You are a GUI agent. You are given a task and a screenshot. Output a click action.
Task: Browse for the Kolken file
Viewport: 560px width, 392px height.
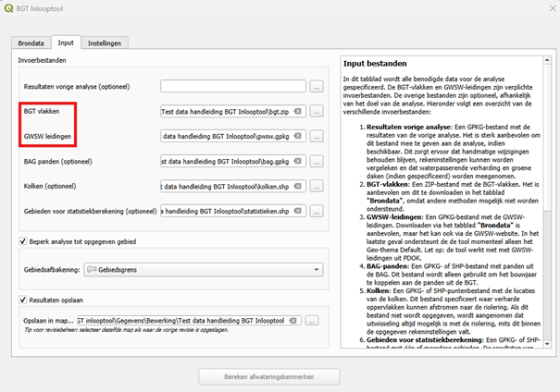[x=317, y=186]
